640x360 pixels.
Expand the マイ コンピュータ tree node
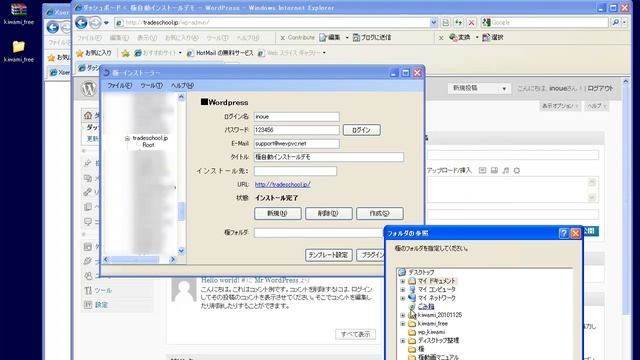[403, 290]
